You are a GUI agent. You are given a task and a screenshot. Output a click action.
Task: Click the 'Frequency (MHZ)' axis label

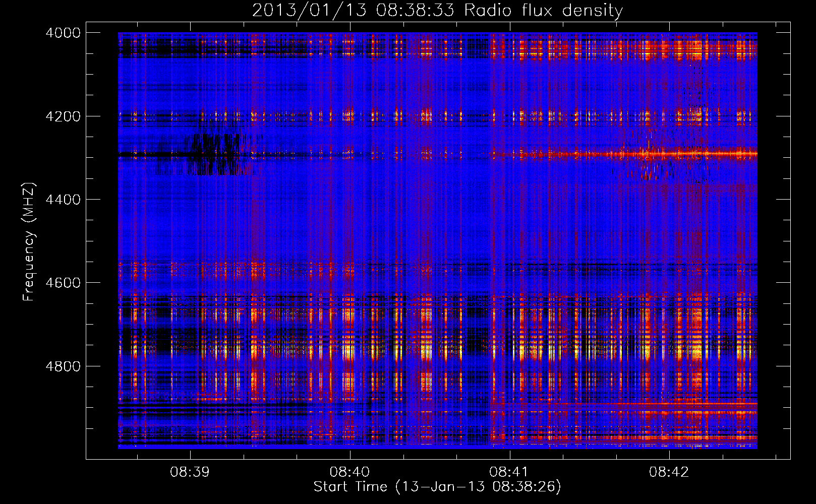coord(29,242)
